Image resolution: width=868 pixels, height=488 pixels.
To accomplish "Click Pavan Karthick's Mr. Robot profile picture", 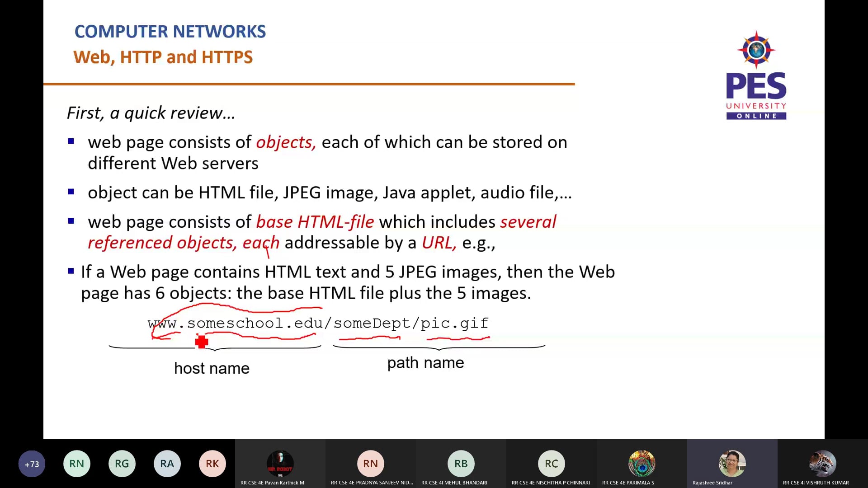I will coord(280,464).
